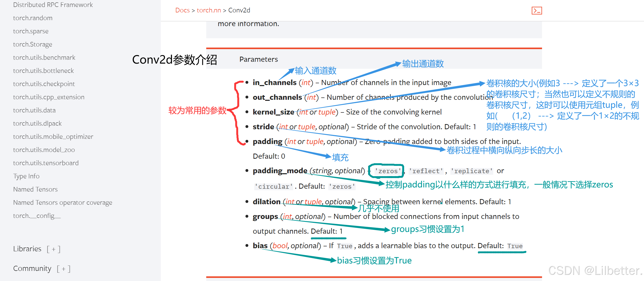
Task: Click the tuple type link for kernel_size
Action: 327,112
